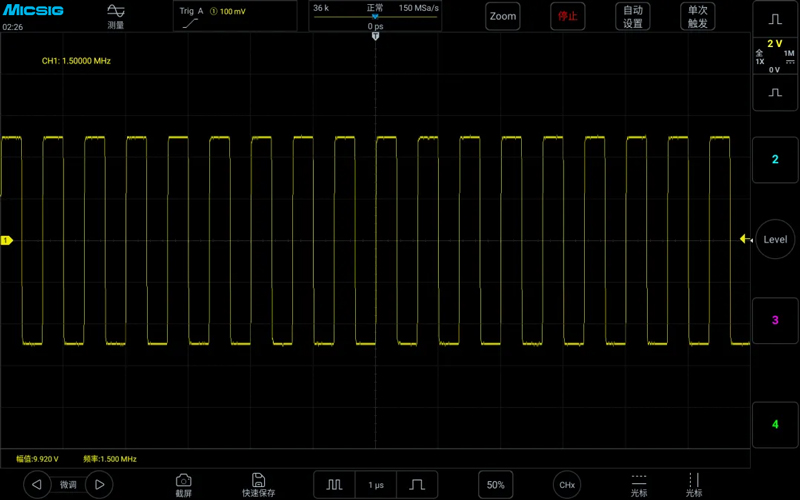The height and width of the screenshot is (500, 800).
Task: Toggle channel 3 on
Action: (775, 320)
